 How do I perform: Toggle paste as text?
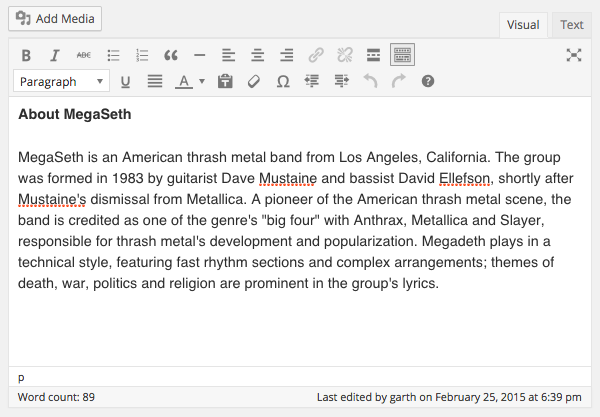(x=225, y=81)
